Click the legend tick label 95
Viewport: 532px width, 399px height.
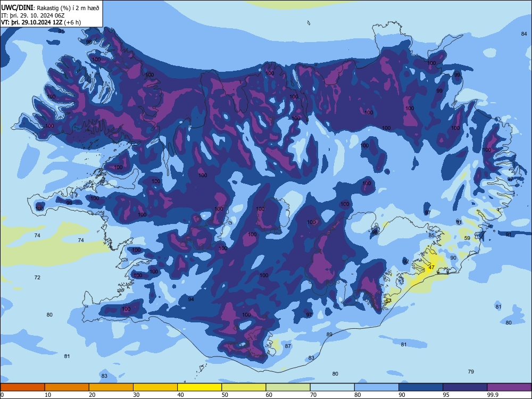point(446,395)
